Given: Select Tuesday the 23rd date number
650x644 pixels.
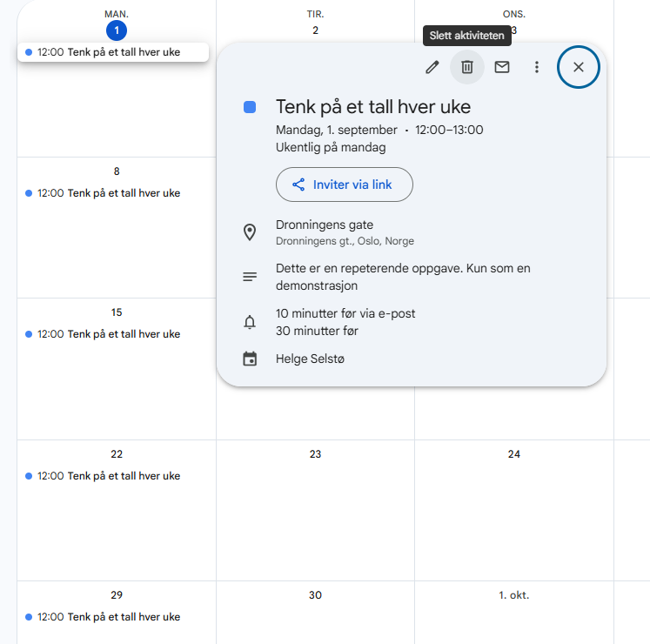Looking at the screenshot, I should pyautogui.click(x=315, y=454).
